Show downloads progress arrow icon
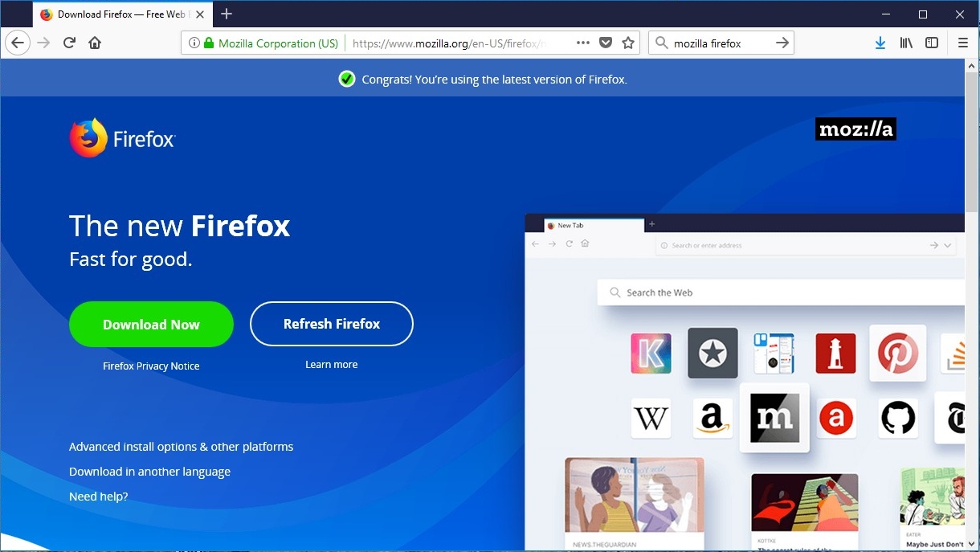This screenshot has width=980, height=552. [880, 43]
